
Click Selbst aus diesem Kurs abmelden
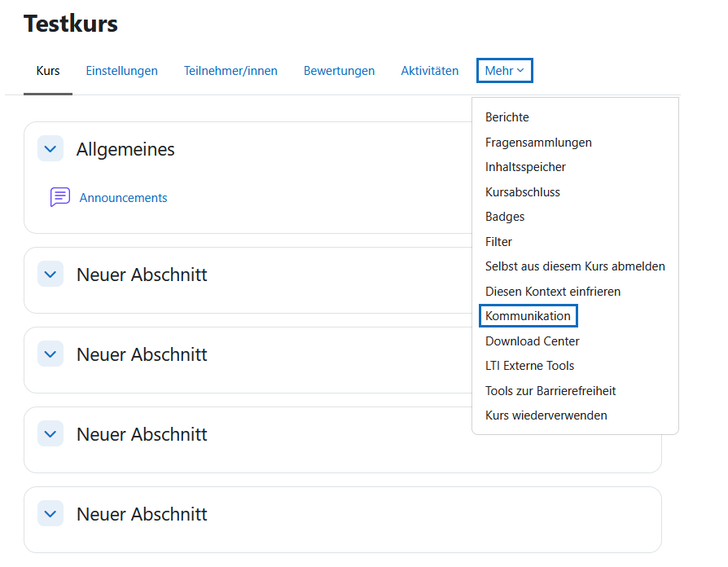(x=575, y=266)
